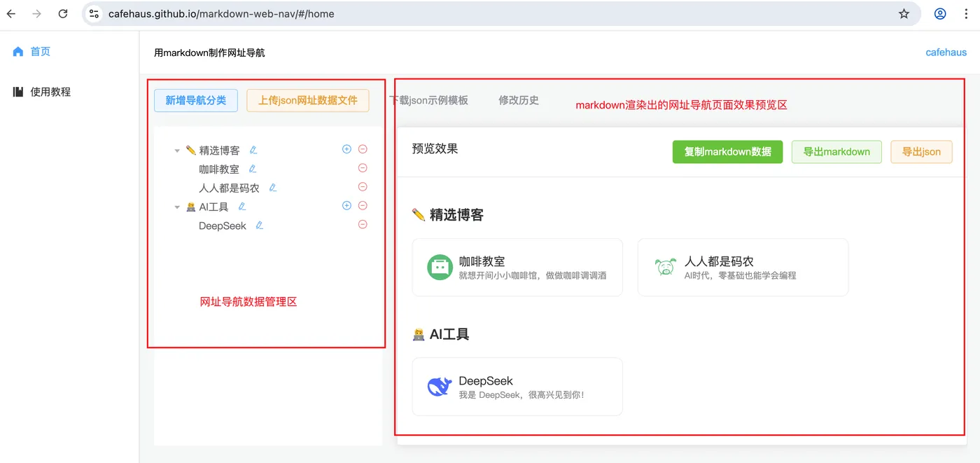Image resolution: width=980 pixels, height=463 pixels.
Task: Open the cafehaus link at top right
Action: point(946,53)
